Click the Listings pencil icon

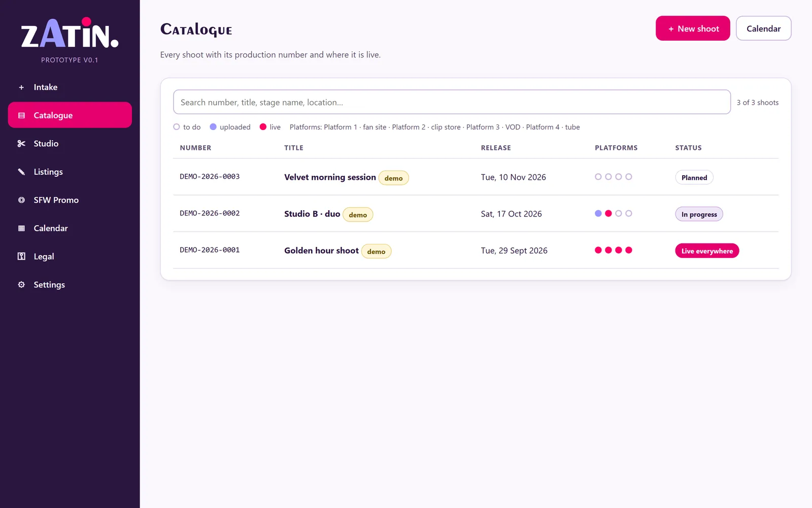tap(21, 172)
